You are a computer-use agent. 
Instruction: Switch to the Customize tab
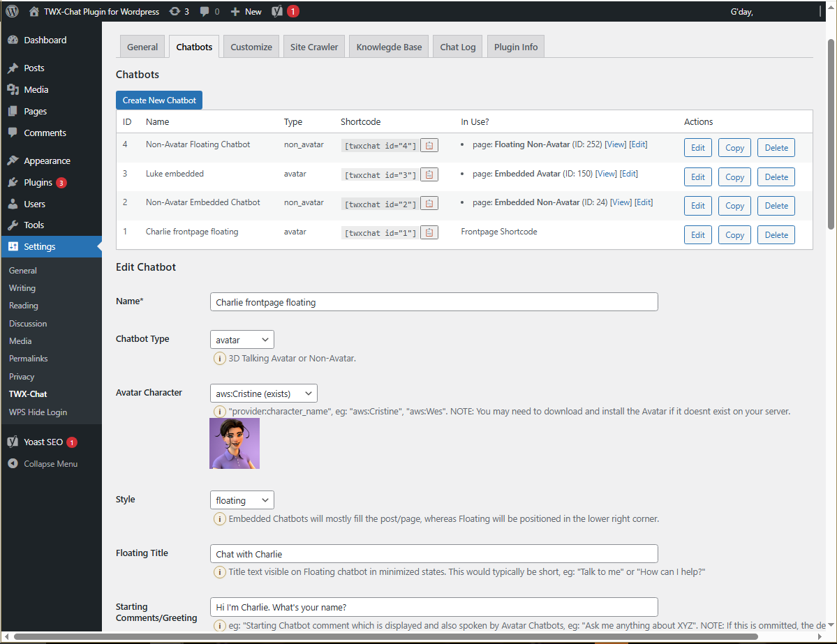click(x=251, y=46)
